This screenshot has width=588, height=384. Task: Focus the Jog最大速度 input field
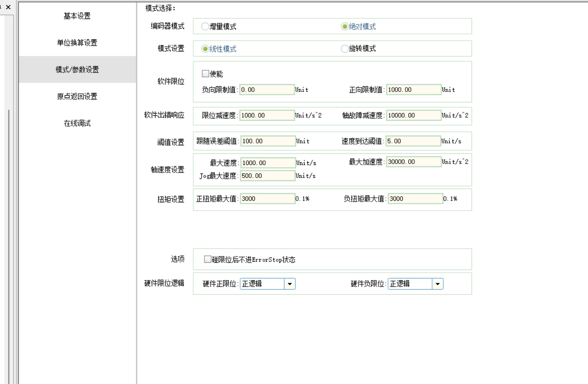(x=267, y=176)
